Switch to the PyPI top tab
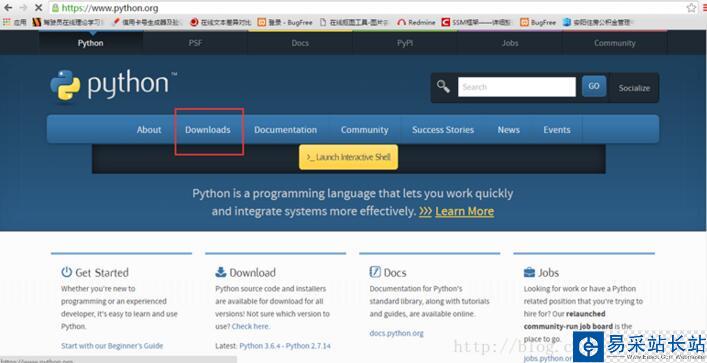This screenshot has height=363, width=707. [405, 43]
